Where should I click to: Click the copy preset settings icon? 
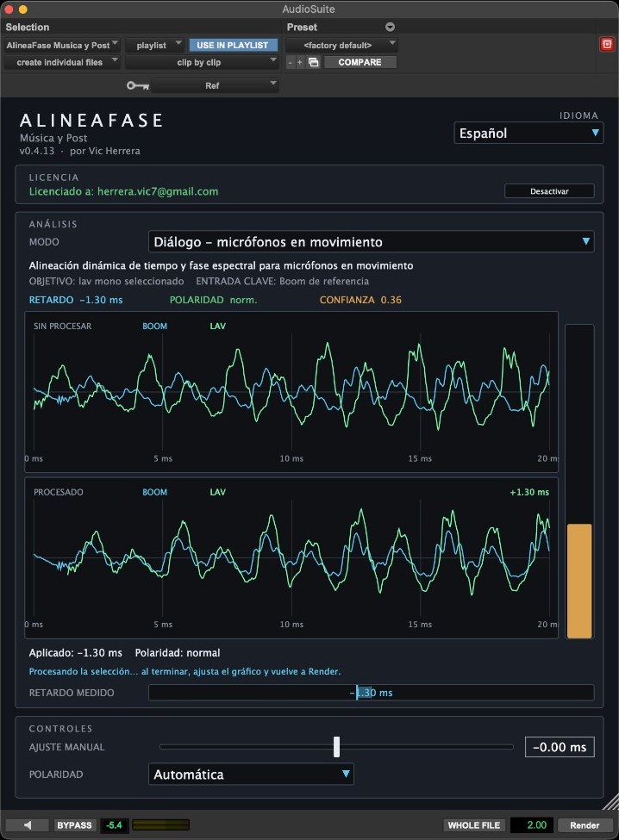click(314, 63)
